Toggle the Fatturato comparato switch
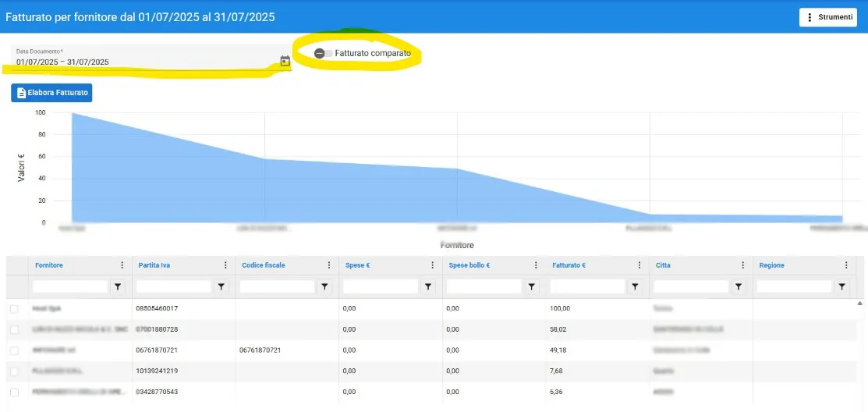The height and width of the screenshot is (412, 868). (324, 53)
